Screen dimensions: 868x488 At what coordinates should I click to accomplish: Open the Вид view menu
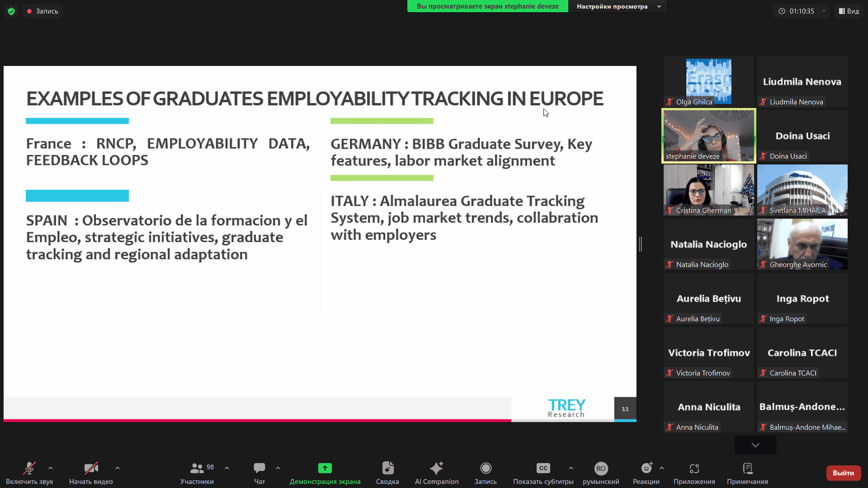pos(849,11)
